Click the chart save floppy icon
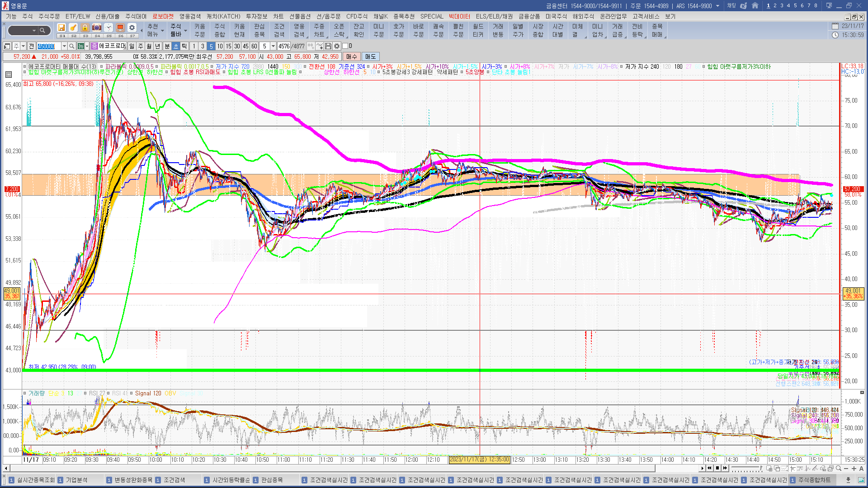Image resolution: width=868 pixels, height=488 pixels. 328,46
